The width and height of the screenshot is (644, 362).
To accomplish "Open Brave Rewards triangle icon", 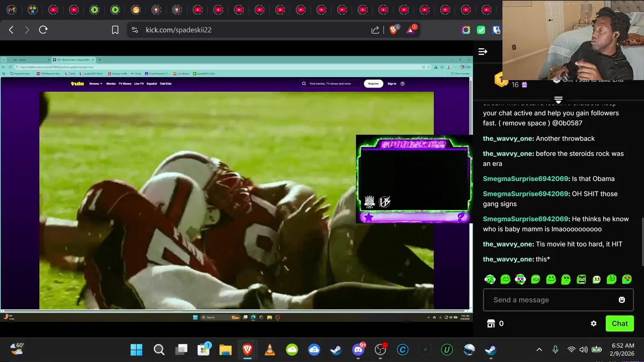I will (x=411, y=29).
